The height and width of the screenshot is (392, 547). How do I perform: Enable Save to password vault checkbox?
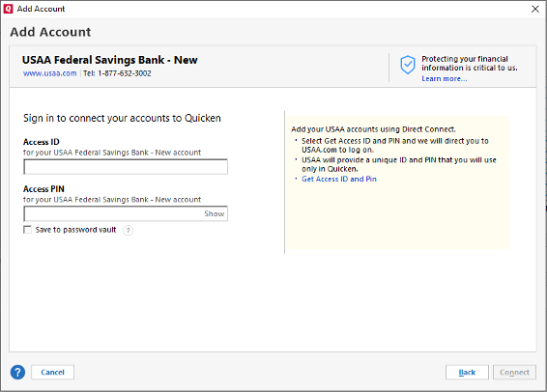tap(27, 230)
